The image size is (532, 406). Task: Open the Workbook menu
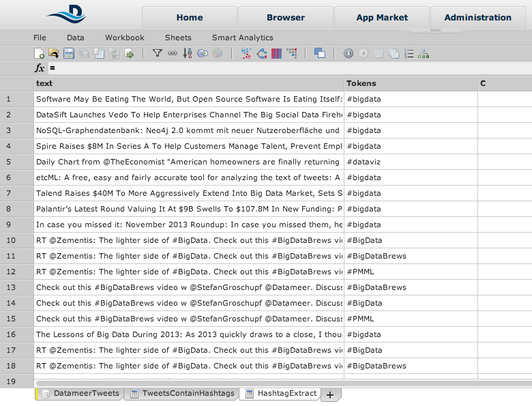tap(125, 38)
